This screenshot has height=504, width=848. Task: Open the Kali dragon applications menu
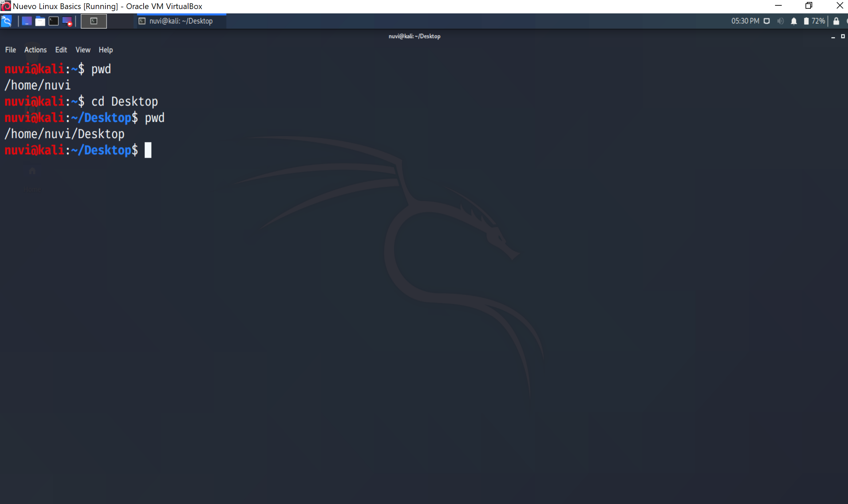click(x=6, y=21)
